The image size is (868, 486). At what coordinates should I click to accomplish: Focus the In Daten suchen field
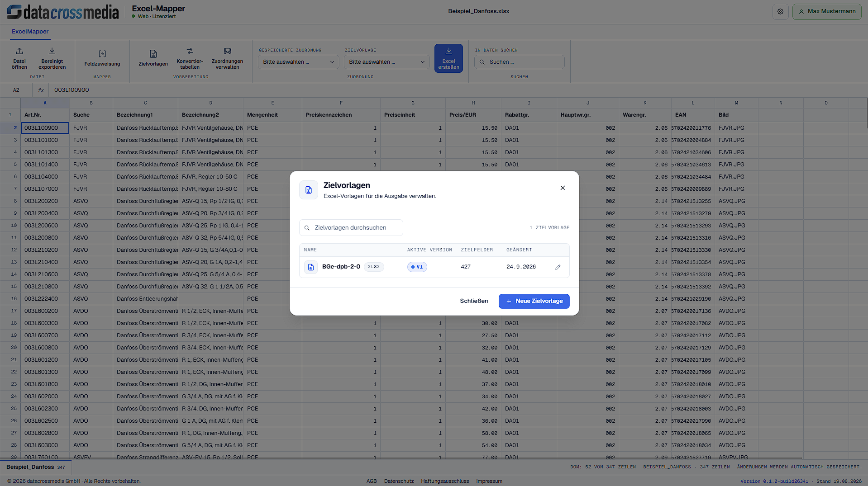[519, 62]
